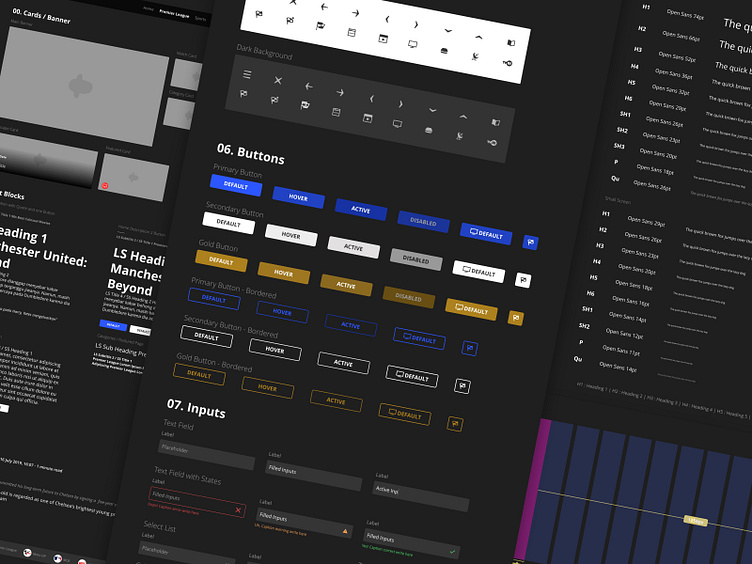
Task: Click the Open Sans 52pt typography row
Action: [x=677, y=57]
